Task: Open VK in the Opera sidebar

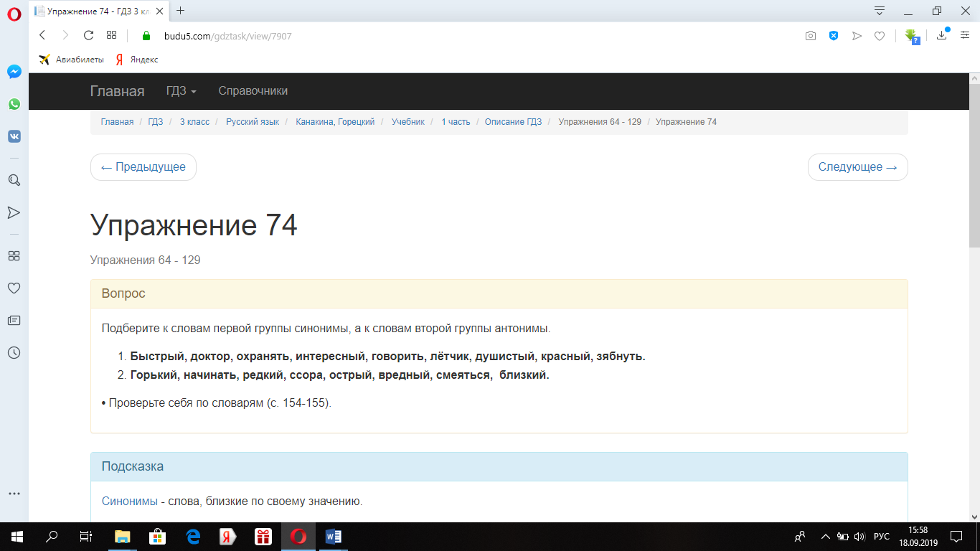Action: coord(14,136)
